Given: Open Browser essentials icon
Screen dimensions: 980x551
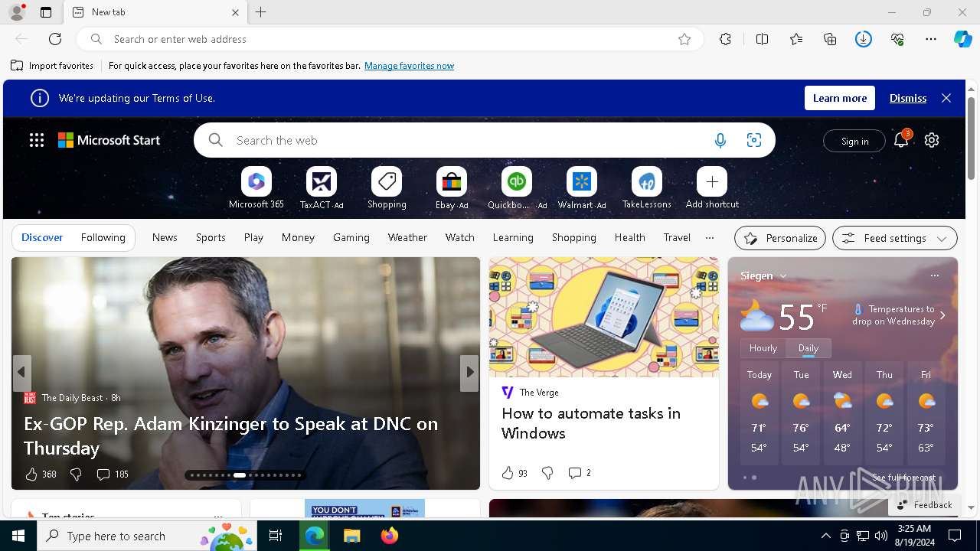Looking at the screenshot, I should click(897, 39).
